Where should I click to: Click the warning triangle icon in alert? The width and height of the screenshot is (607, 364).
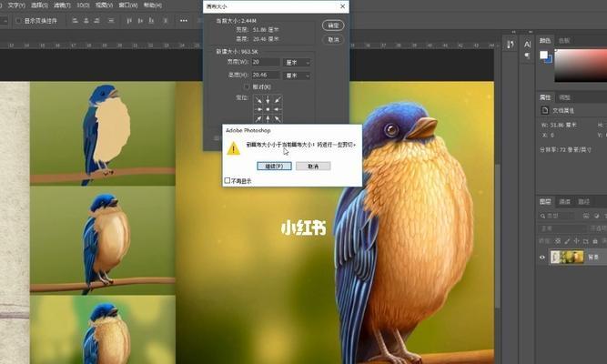pos(234,148)
